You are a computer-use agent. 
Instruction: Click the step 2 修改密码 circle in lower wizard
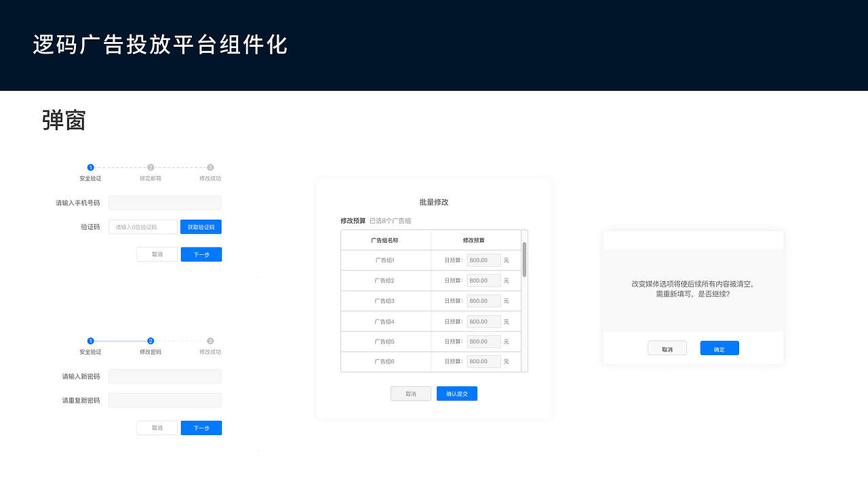click(150, 341)
